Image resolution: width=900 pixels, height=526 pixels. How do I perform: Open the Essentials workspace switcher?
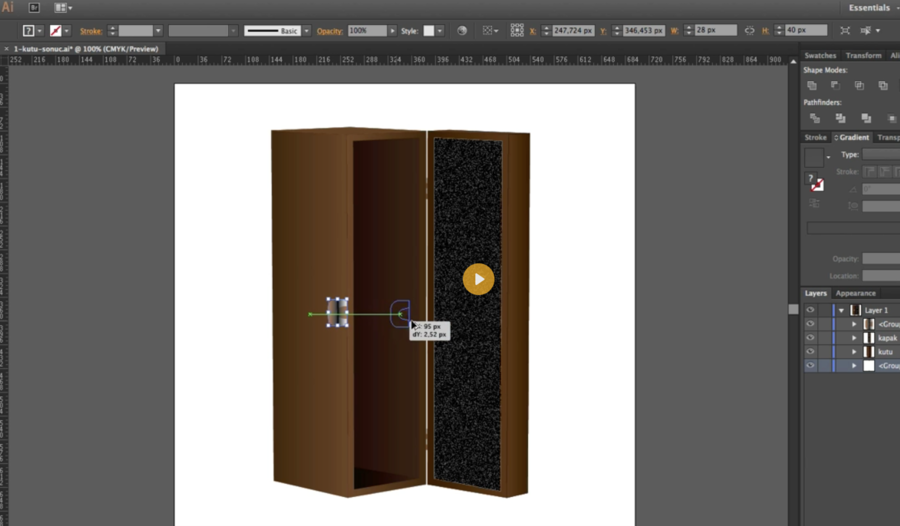click(x=872, y=7)
